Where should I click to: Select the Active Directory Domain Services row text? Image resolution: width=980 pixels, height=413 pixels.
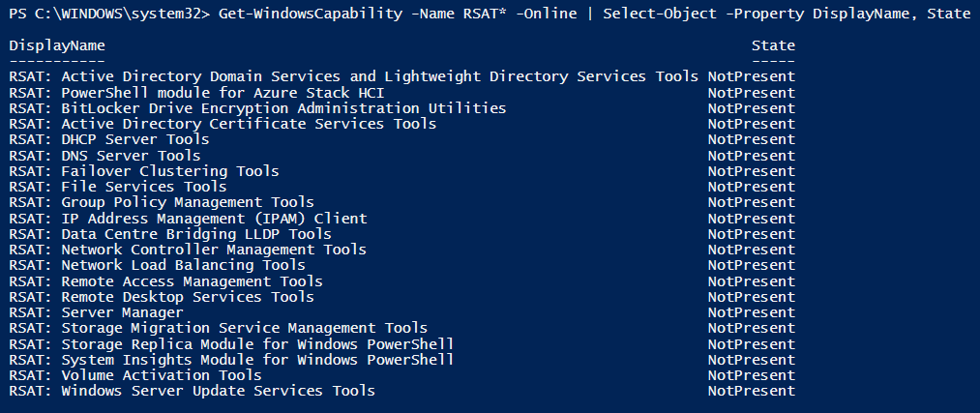[x=354, y=76]
